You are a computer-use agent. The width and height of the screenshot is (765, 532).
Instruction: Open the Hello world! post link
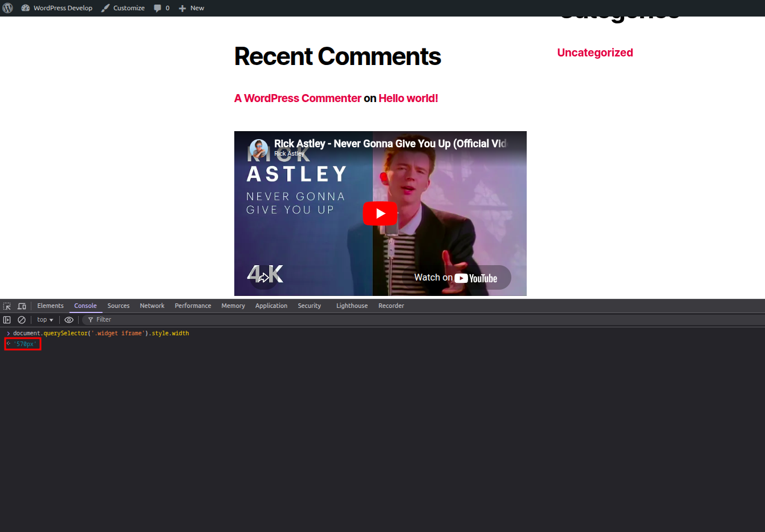click(x=408, y=98)
